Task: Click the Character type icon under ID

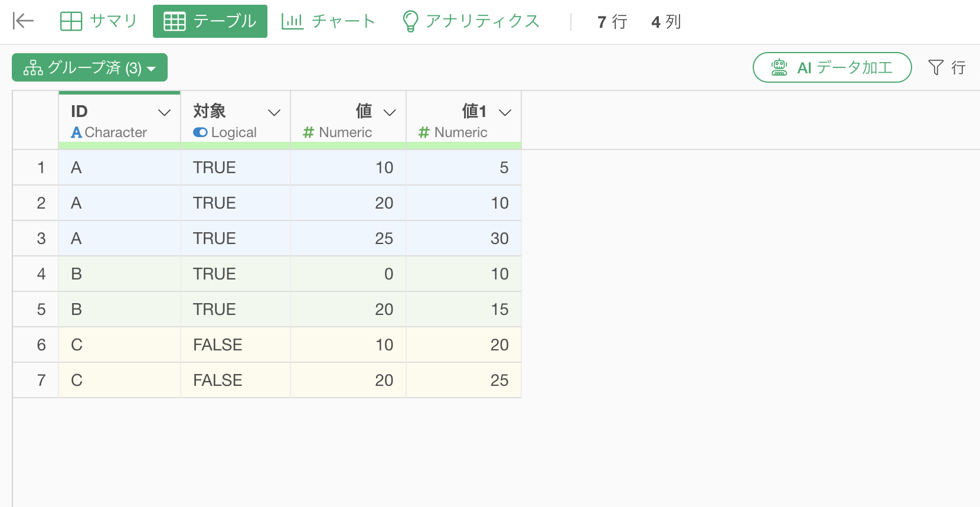Action: (x=76, y=133)
